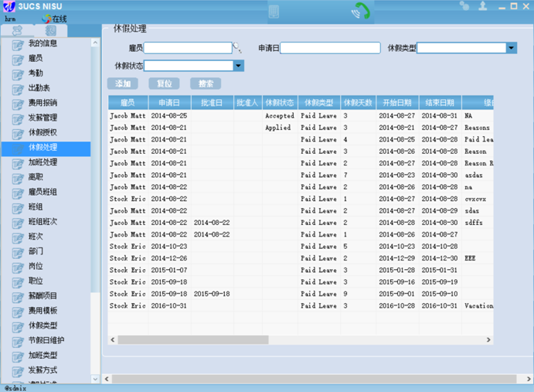Click the table horizontal scrollbar thumb
534x392 pixels.
coord(193,340)
